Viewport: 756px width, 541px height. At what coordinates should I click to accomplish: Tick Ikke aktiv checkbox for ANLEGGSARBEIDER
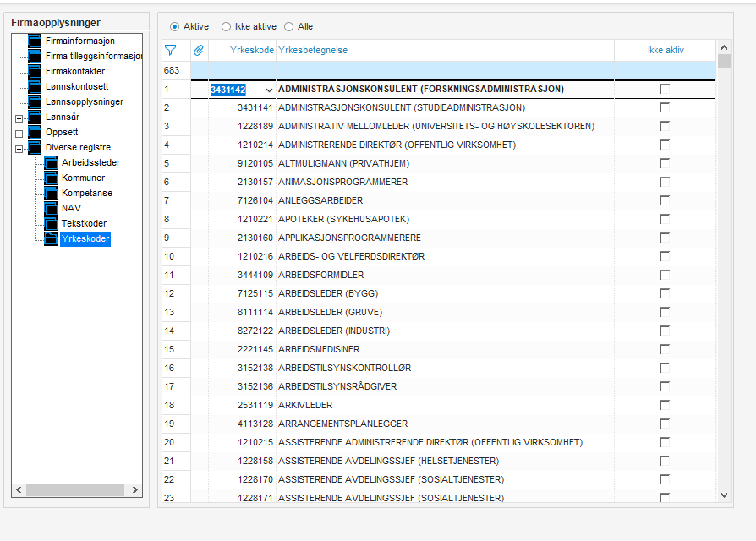pyautogui.click(x=665, y=200)
